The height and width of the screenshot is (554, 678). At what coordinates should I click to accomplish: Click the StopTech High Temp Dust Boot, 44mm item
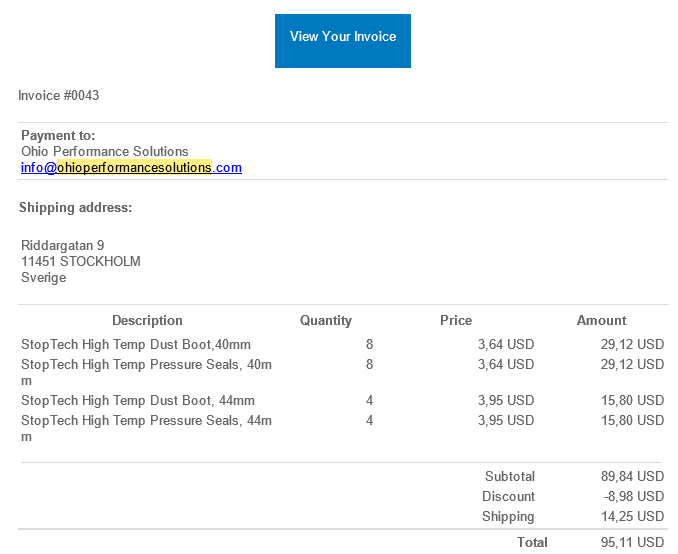point(138,400)
